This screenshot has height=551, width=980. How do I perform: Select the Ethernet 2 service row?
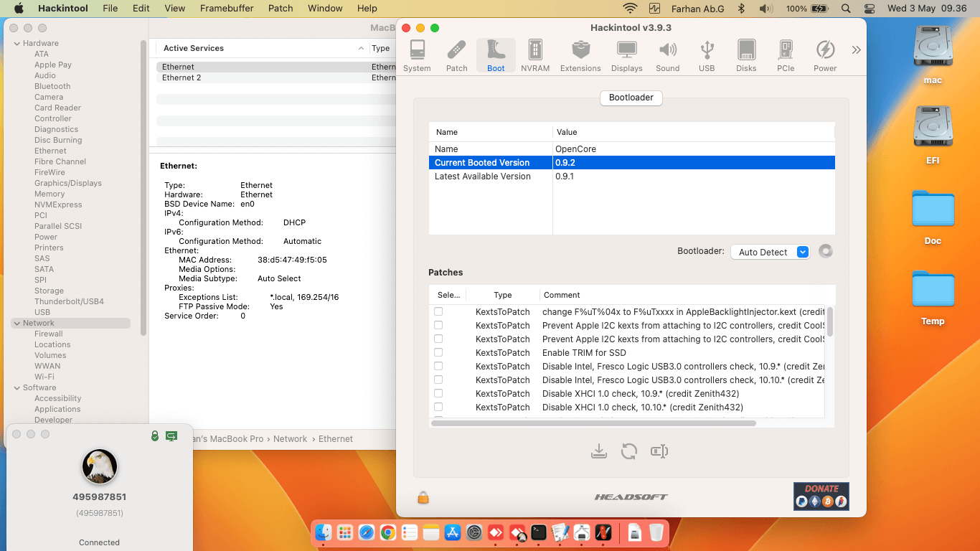(x=275, y=77)
